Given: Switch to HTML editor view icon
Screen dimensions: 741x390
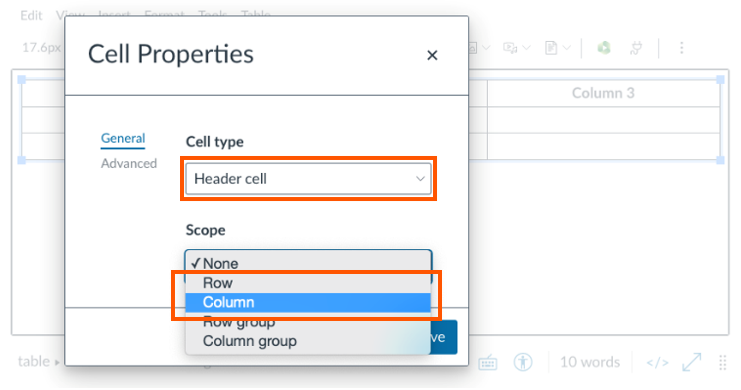Looking at the screenshot, I should [657, 363].
